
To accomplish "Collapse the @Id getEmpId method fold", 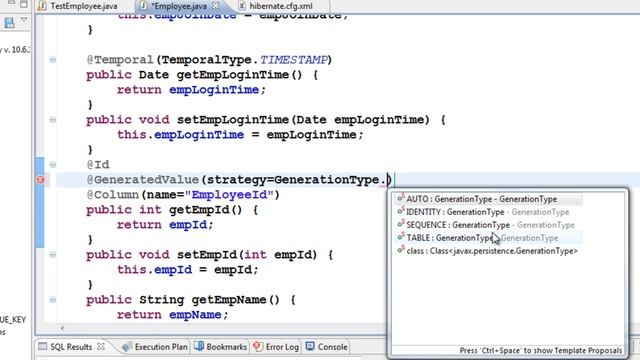I will (53, 165).
